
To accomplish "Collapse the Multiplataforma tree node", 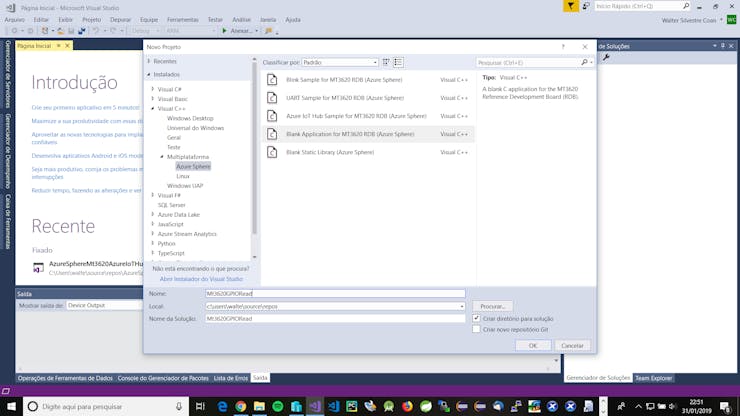I will click(x=162, y=157).
